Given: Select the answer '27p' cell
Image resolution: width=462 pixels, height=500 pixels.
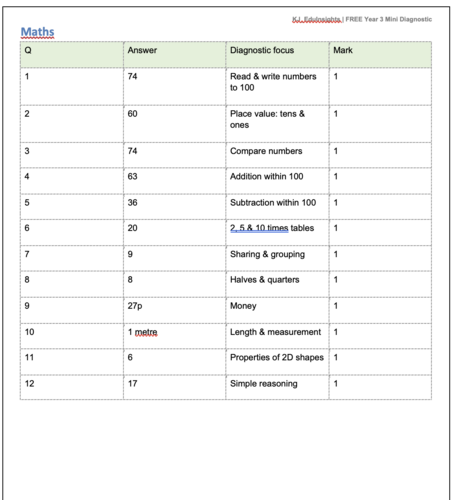Looking at the screenshot, I should pos(175,310).
